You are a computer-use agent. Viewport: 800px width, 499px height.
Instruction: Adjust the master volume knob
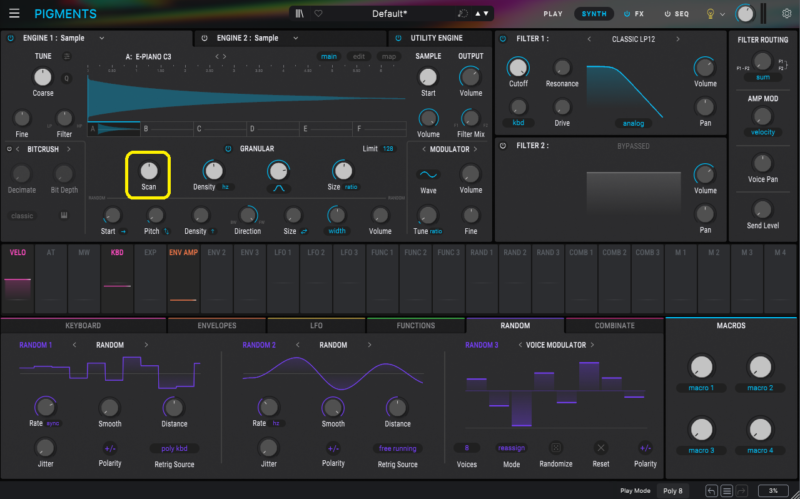point(745,14)
